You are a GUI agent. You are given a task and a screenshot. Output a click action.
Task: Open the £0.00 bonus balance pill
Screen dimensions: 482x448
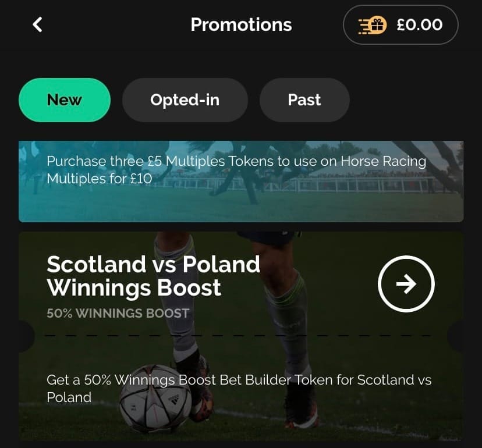tap(401, 25)
